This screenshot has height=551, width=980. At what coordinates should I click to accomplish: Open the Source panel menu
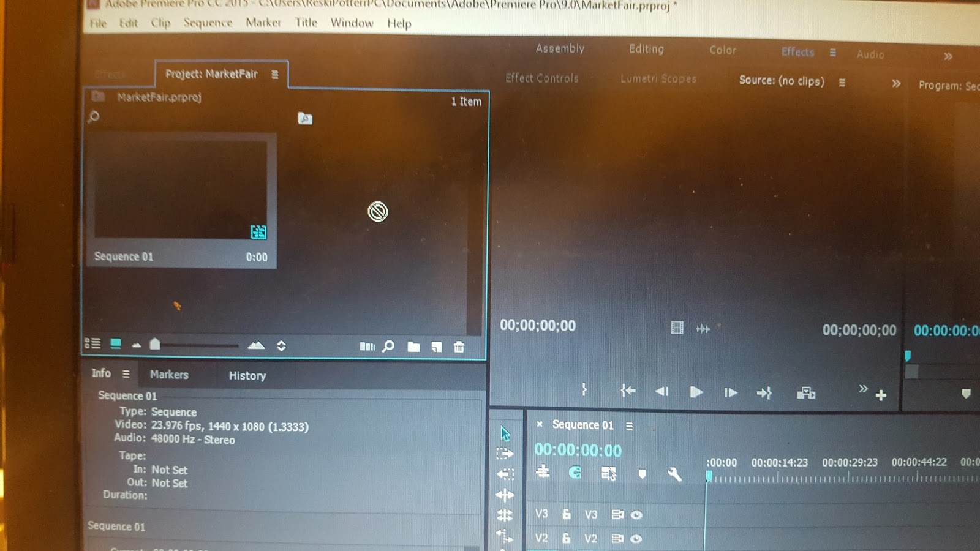(842, 83)
